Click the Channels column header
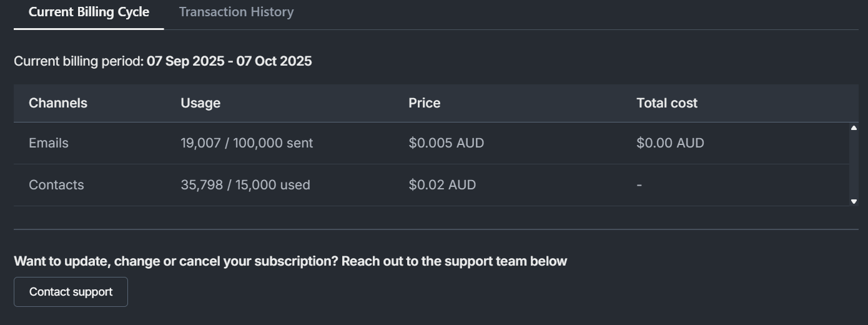Screen dimensions: 868x325 [x=58, y=103]
